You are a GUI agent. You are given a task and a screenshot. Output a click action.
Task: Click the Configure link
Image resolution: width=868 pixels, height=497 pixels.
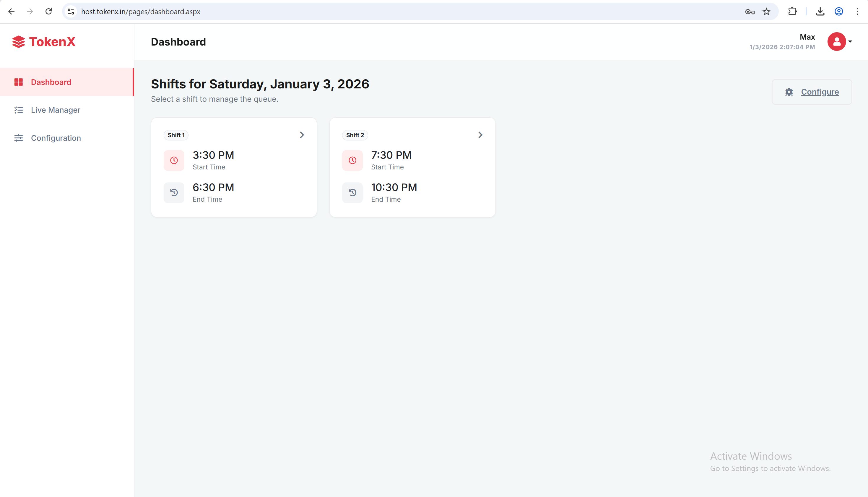pos(820,92)
